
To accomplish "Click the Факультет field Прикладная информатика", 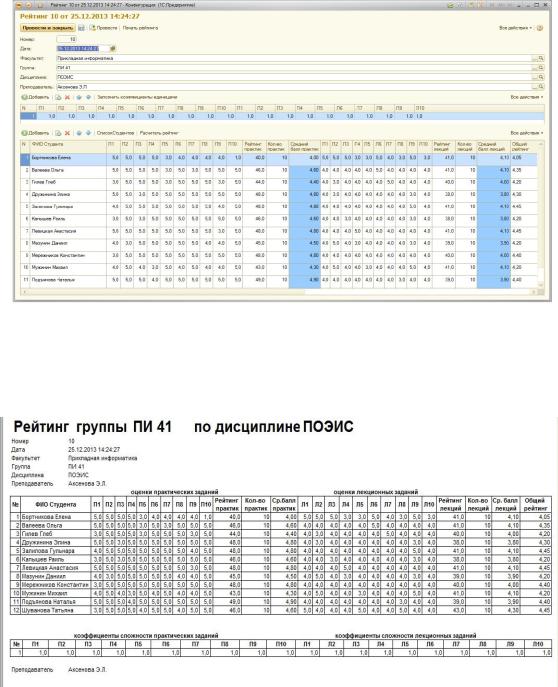I will [x=294, y=58].
